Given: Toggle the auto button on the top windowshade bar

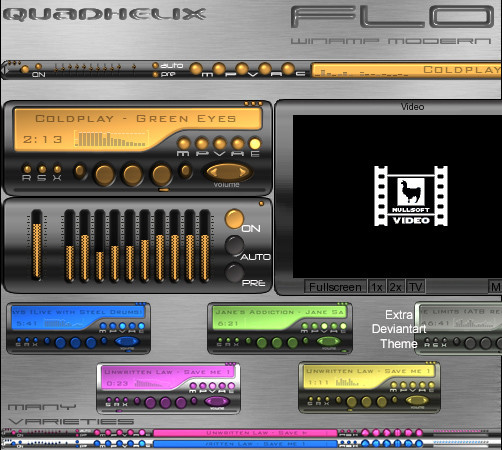Looking at the screenshot, I should click(155, 66).
